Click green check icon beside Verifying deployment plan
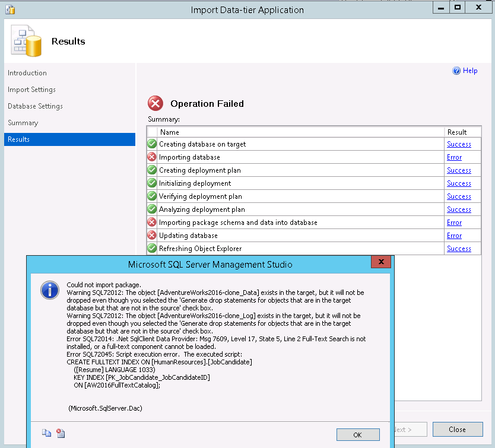 (152, 196)
